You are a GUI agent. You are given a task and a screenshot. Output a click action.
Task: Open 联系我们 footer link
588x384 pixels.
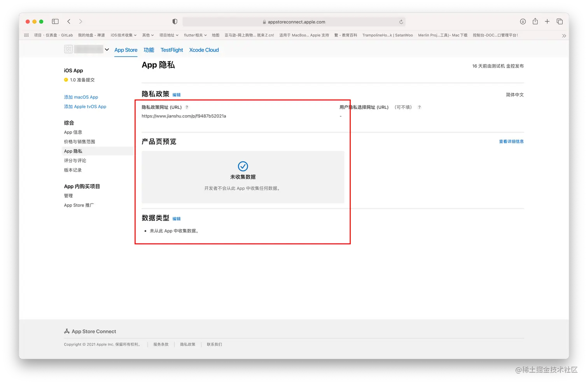click(x=214, y=344)
